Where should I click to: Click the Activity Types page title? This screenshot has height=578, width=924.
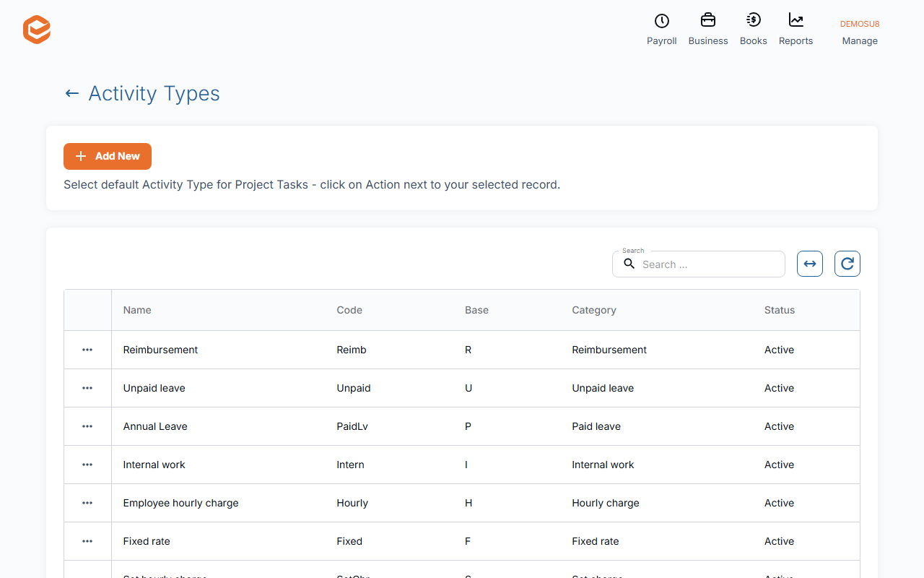(154, 93)
